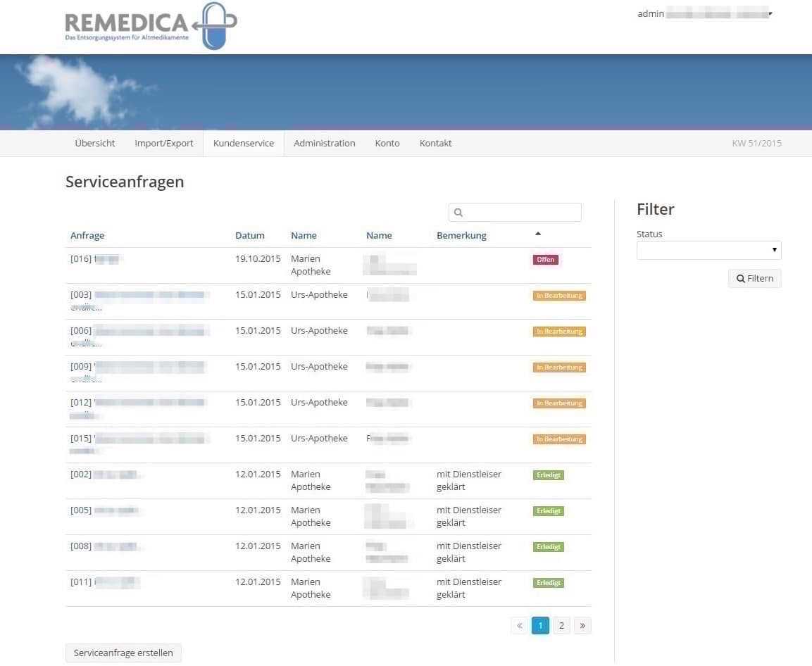This screenshot has height=666, width=812.
Task: Open the Konto menu item
Action: pos(387,144)
